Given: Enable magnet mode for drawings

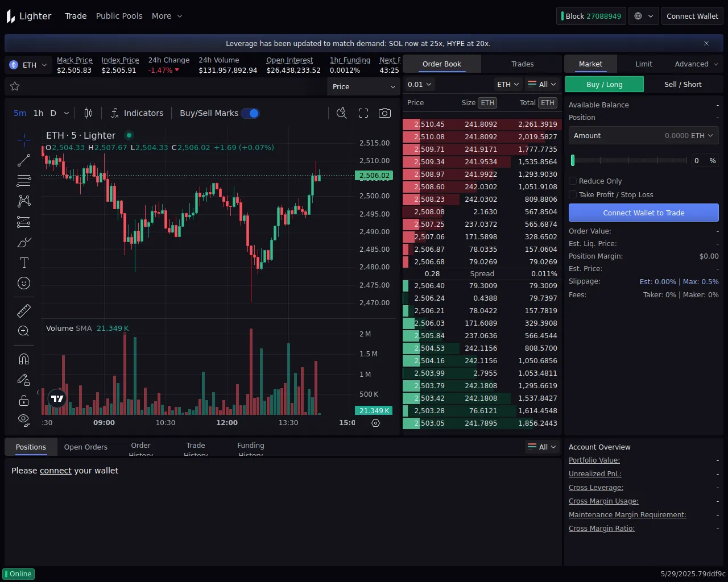Looking at the screenshot, I should click(24, 359).
